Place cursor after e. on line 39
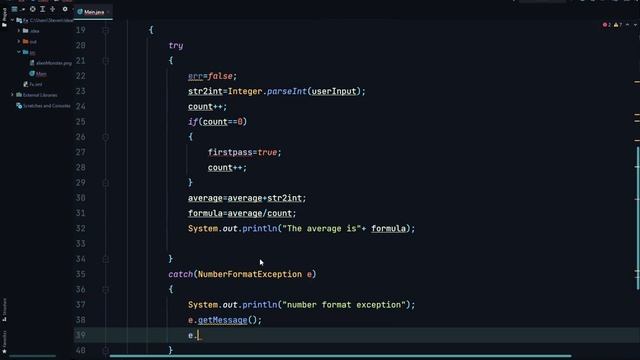The width and height of the screenshot is (640, 360). pyautogui.click(x=199, y=336)
